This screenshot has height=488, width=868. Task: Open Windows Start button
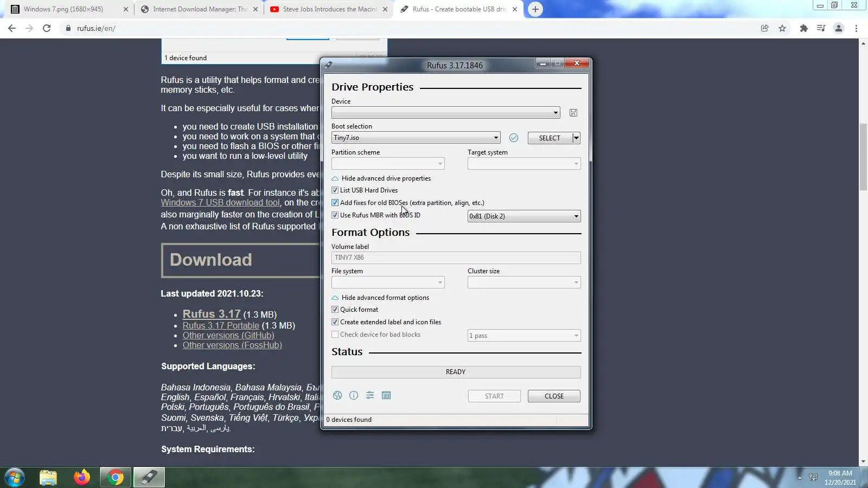point(15,478)
